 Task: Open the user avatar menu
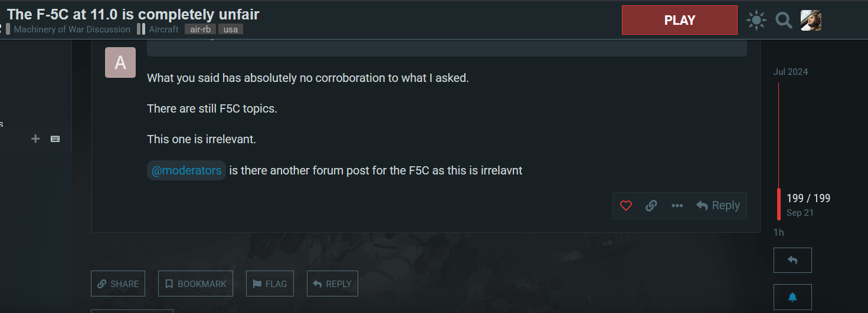[x=811, y=20]
